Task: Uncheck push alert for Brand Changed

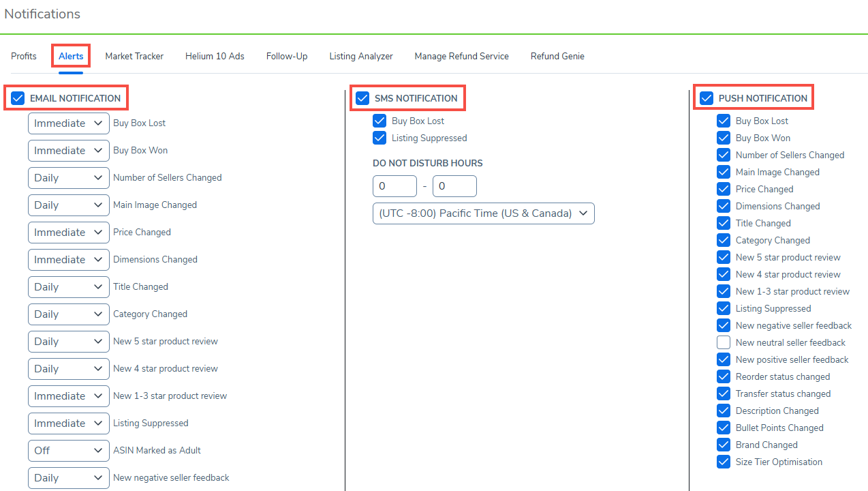Action: click(724, 445)
